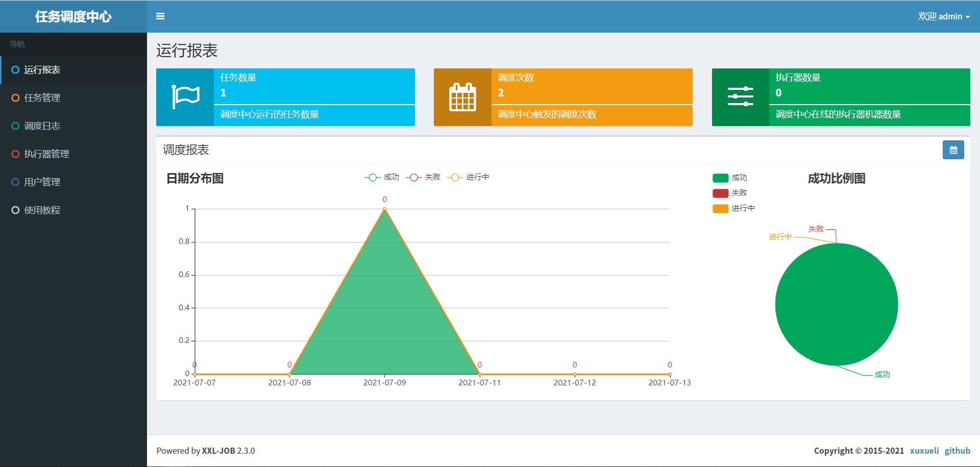Click the orange circle icon beside 任务管理
The height and width of the screenshot is (467, 980).
[15, 98]
